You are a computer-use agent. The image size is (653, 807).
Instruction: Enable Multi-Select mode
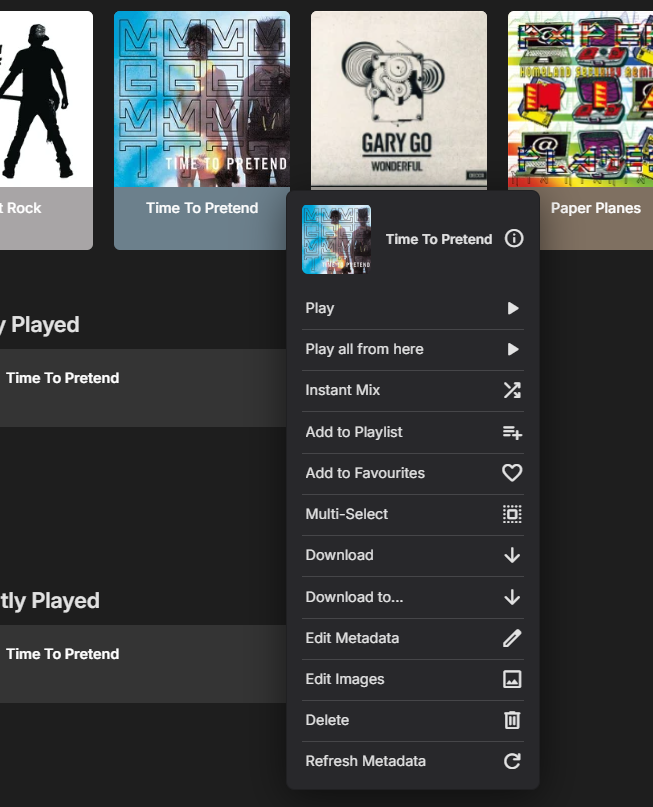click(x=413, y=514)
